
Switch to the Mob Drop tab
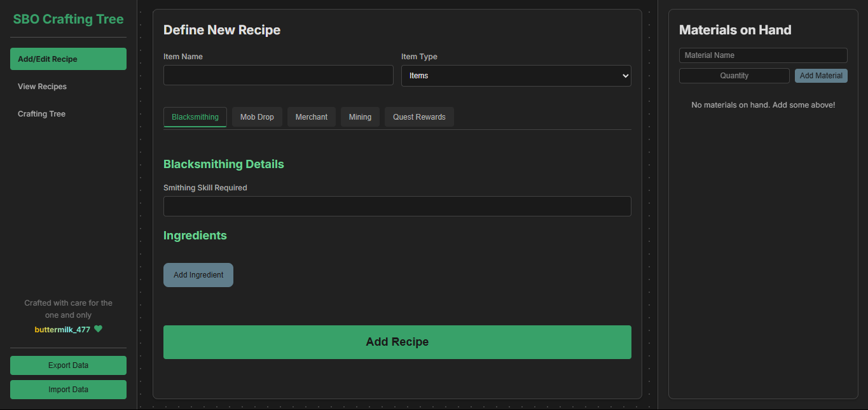(257, 117)
